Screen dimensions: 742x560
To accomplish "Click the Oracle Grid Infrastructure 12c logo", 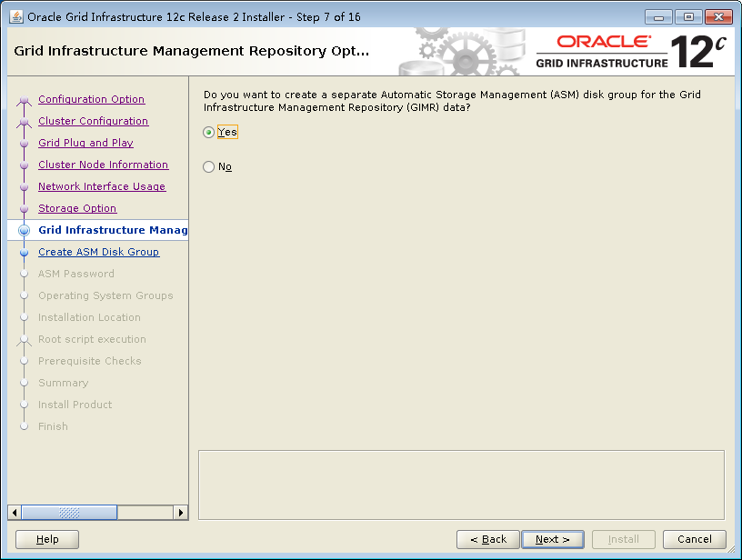I will [x=631, y=51].
